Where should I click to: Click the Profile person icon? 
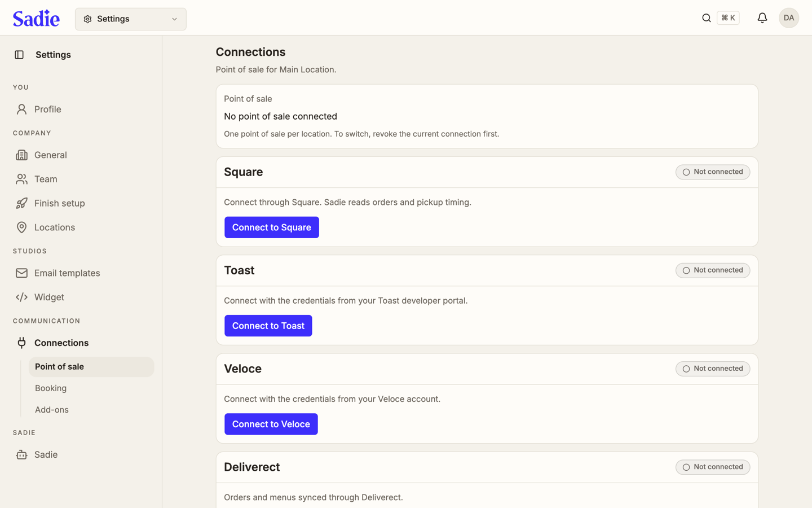point(21,110)
